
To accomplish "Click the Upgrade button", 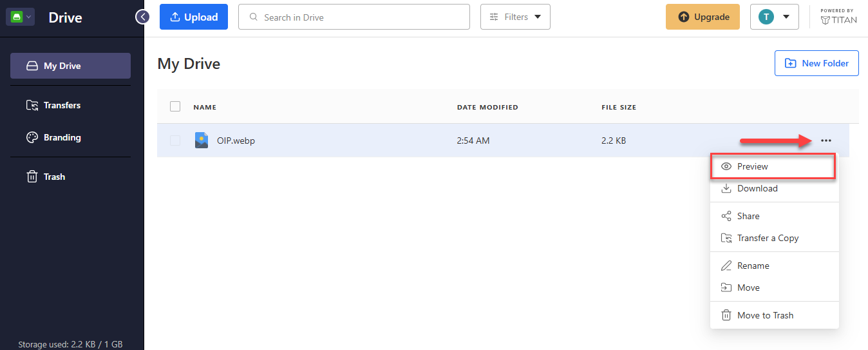I will tap(703, 17).
